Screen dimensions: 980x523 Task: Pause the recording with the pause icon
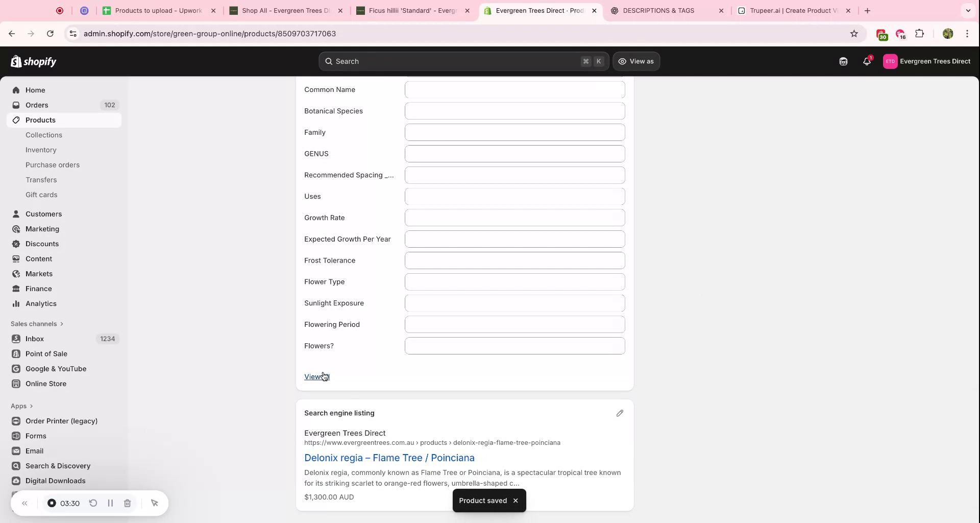(110, 503)
